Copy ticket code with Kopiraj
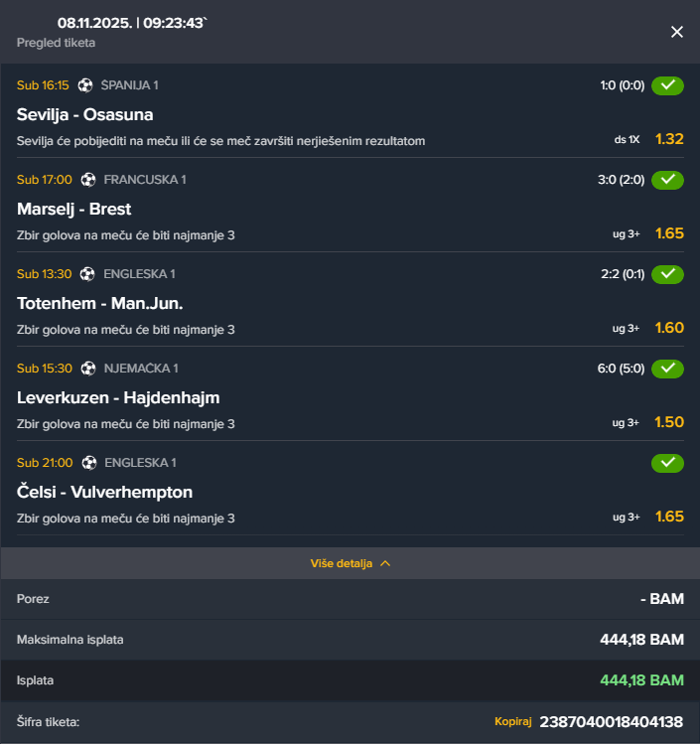The width and height of the screenshot is (700, 744). click(513, 722)
